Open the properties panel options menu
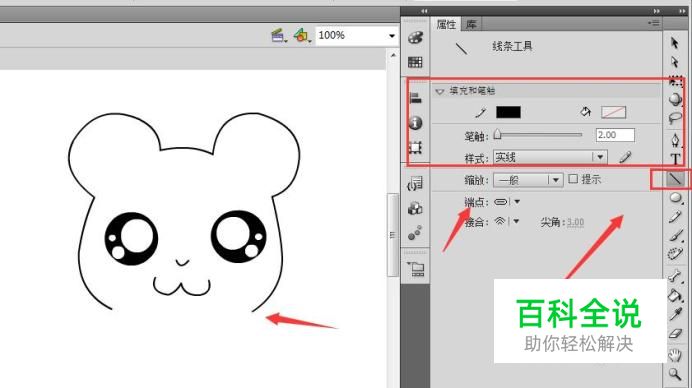This screenshot has width=692, height=388. click(x=654, y=23)
